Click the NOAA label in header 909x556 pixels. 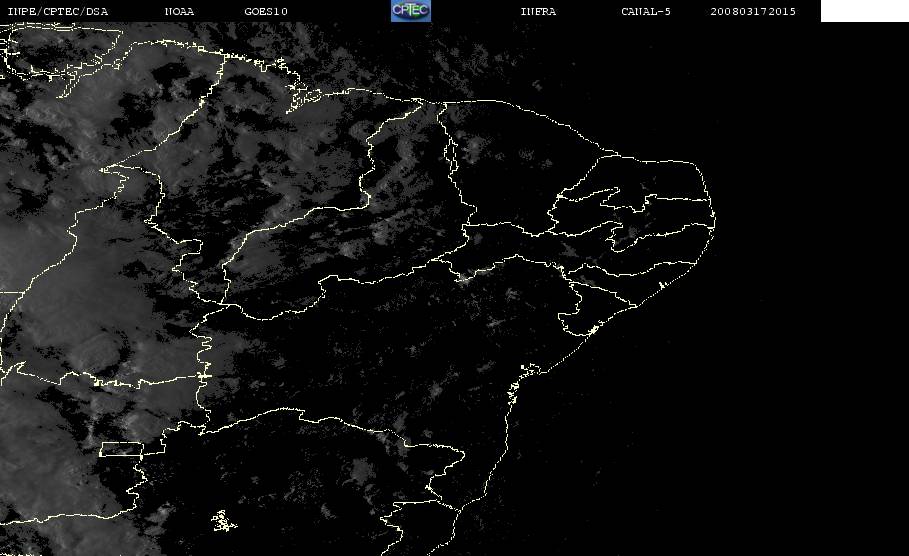(x=179, y=12)
